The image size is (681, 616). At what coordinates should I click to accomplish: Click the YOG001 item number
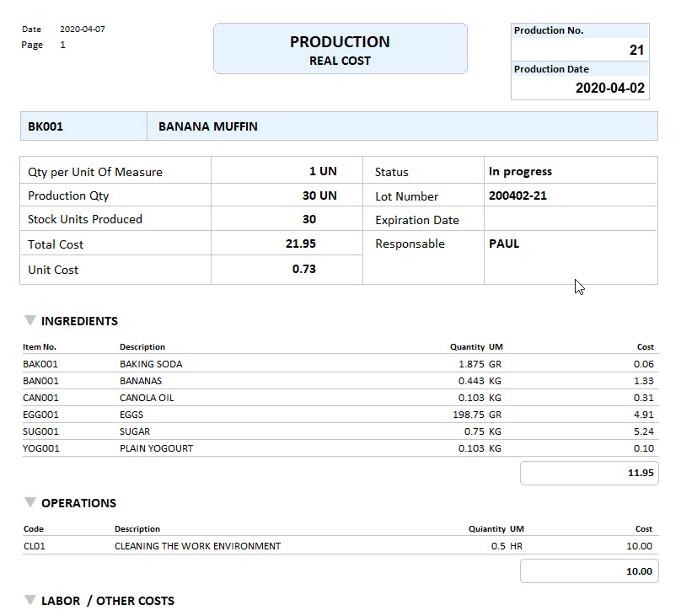pyautogui.click(x=40, y=448)
